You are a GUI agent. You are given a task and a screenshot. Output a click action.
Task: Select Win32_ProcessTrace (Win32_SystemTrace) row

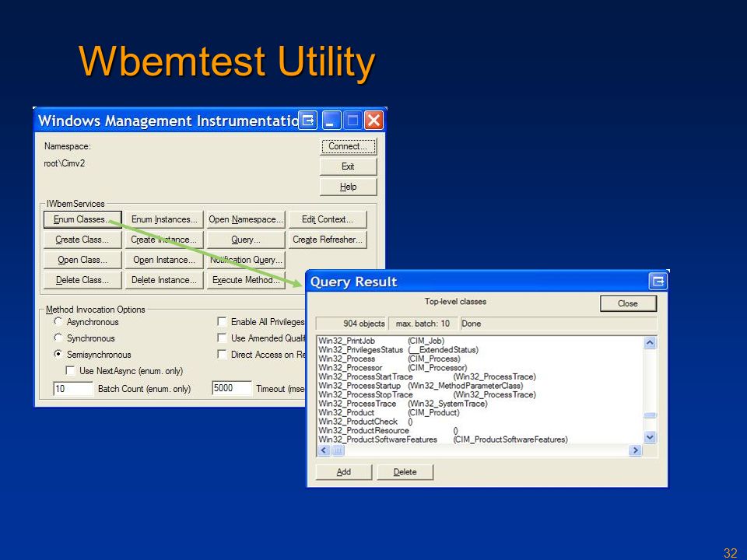point(480,404)
